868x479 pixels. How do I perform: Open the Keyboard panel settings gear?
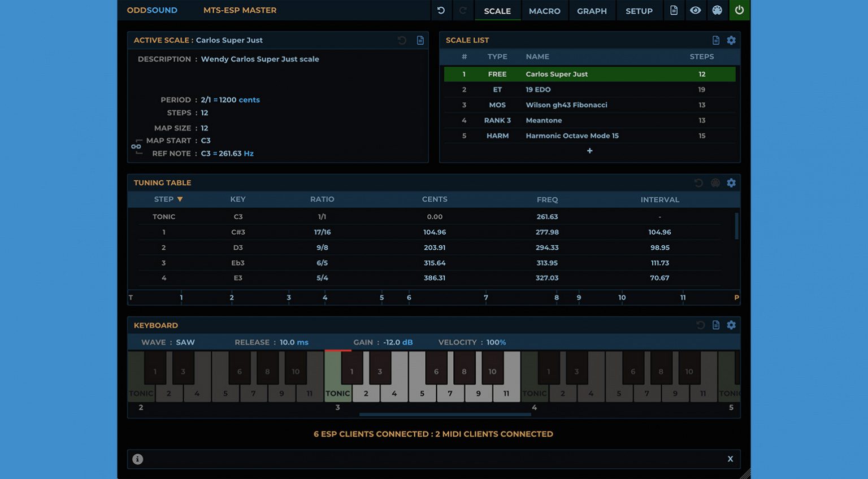coord(731,325)
